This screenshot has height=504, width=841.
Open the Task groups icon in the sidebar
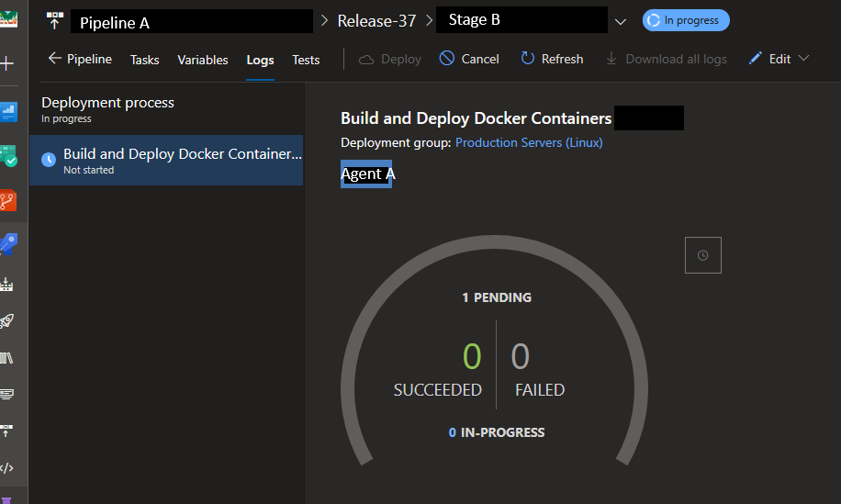[x=6, y=394]
